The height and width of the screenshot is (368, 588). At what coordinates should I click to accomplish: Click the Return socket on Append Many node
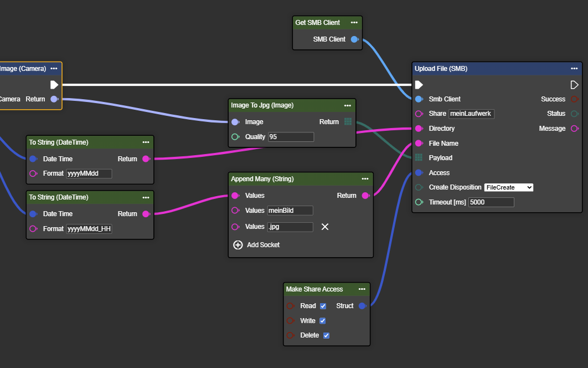365,196
